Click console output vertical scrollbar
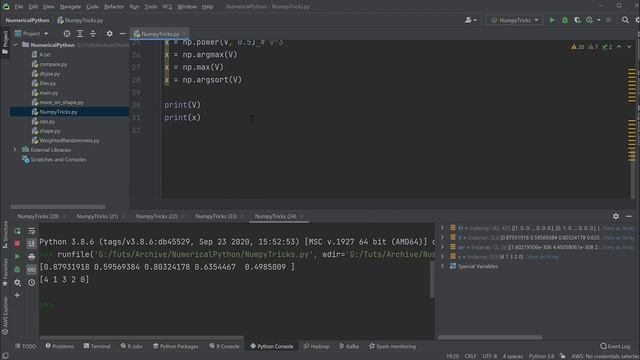640x360 pixels. pyautogui.click(x=432, y=280)
